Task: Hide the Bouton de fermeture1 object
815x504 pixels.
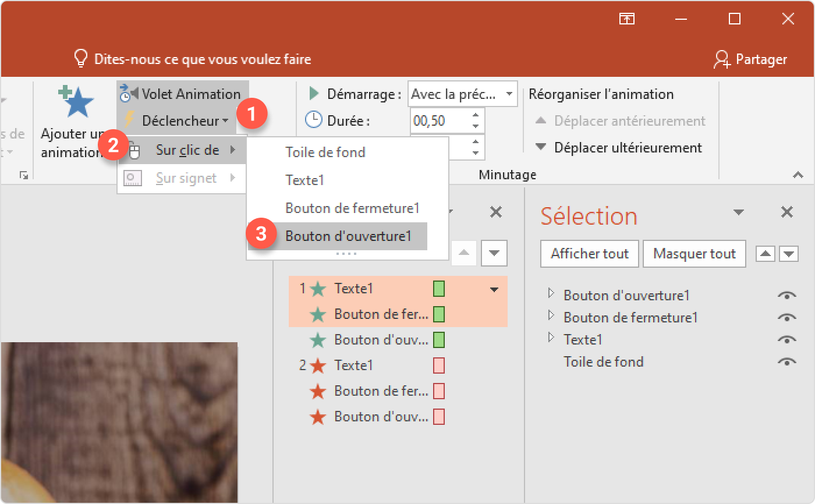Action: pyautogui.click(x=786, y=318)
